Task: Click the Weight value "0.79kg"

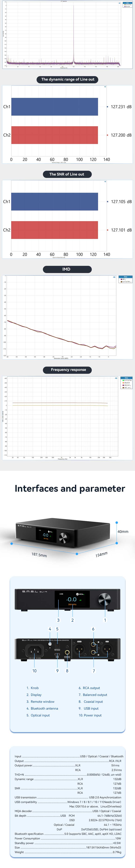Action: (117, 852)
